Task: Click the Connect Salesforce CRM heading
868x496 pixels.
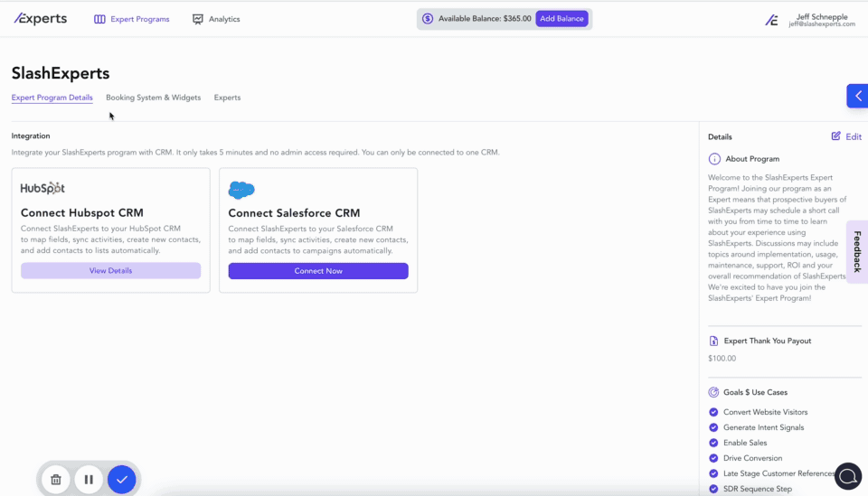Action: point(294,213)
